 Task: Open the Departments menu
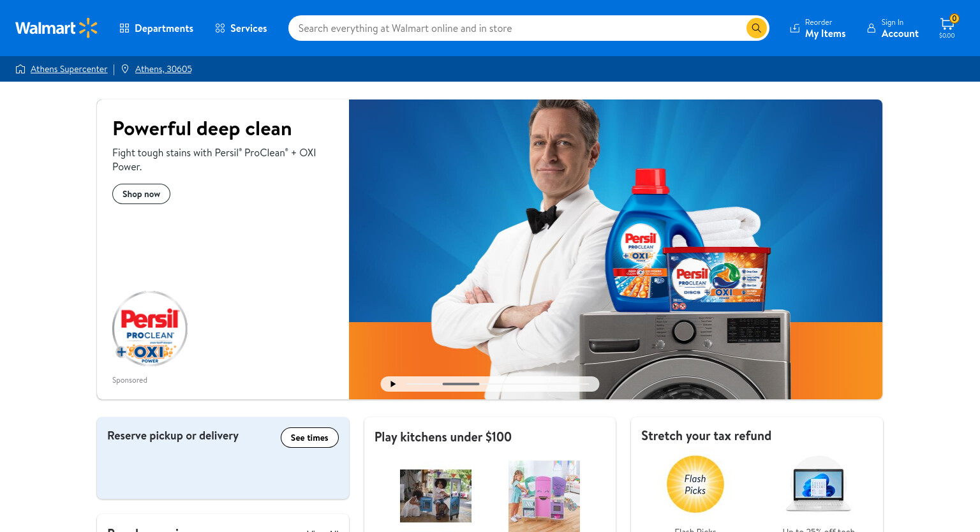pyautogui.click(x=156, y=28)
